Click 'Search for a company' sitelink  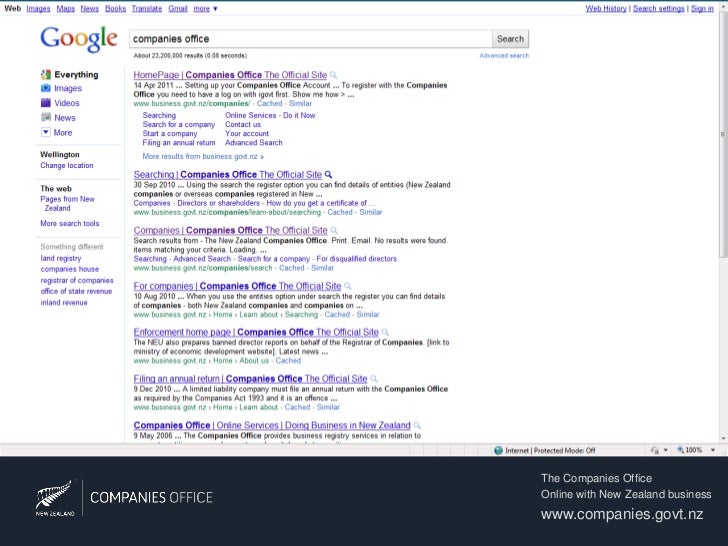pos(179,124)
